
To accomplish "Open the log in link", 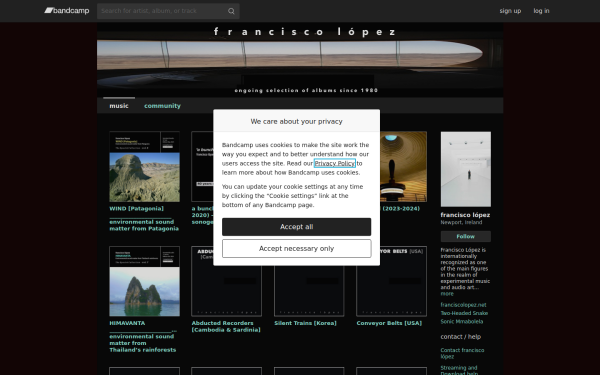I will 541,11.
